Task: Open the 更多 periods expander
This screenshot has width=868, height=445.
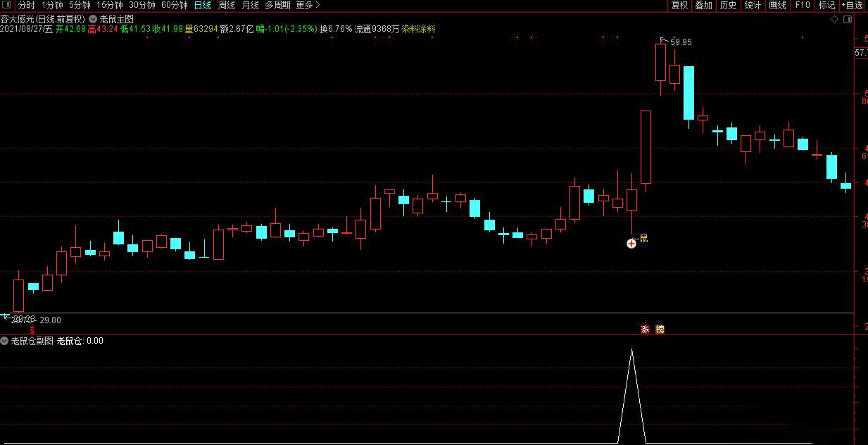Action: click(x=308, y=6)
